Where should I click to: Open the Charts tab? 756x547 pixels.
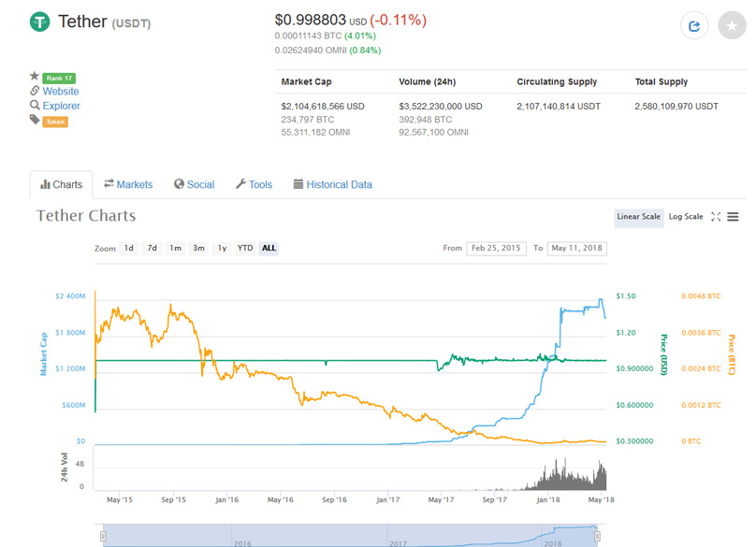point(61,184)
